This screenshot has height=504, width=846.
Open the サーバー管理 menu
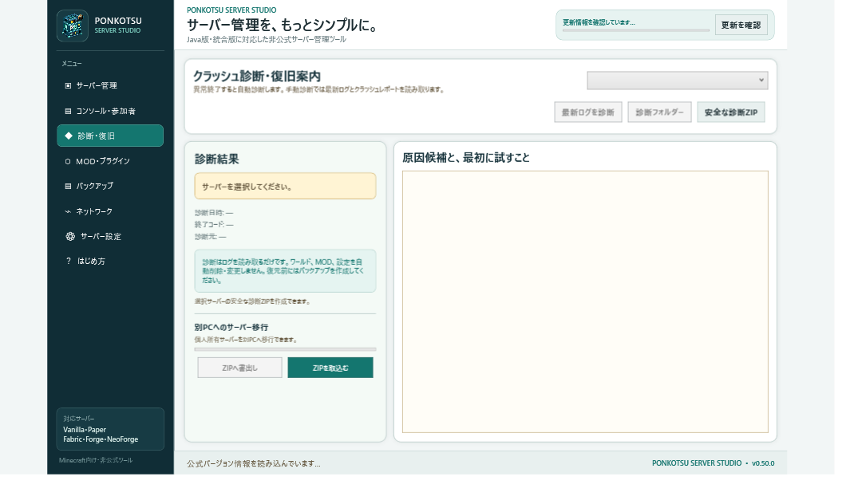point(110,85)
